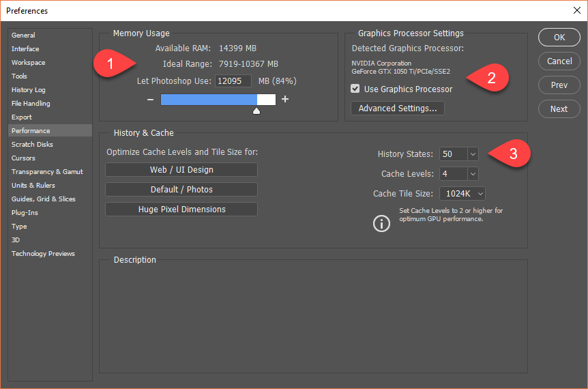Click the OK button
This screenshot has height=389, width=588.
[x=559, y=37]
